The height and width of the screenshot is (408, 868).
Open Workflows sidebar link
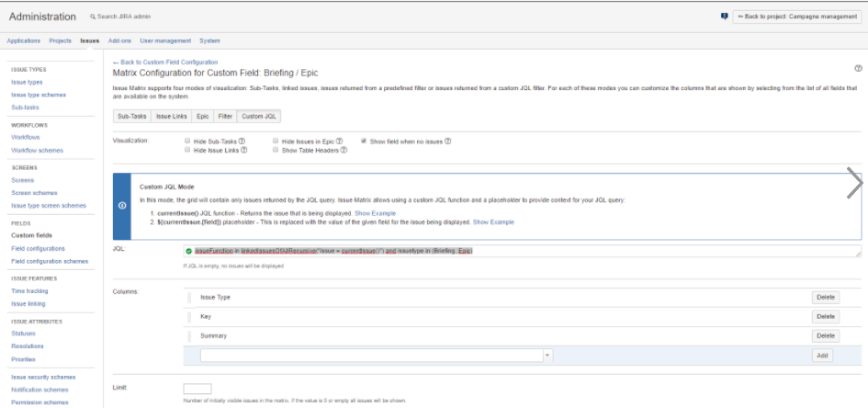point(26,137)
